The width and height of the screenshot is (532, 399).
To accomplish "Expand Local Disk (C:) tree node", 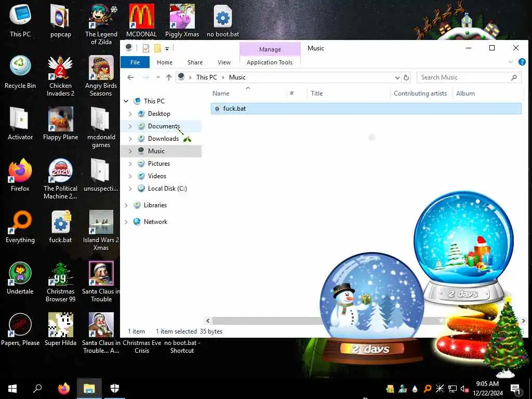I will (130, 189).
